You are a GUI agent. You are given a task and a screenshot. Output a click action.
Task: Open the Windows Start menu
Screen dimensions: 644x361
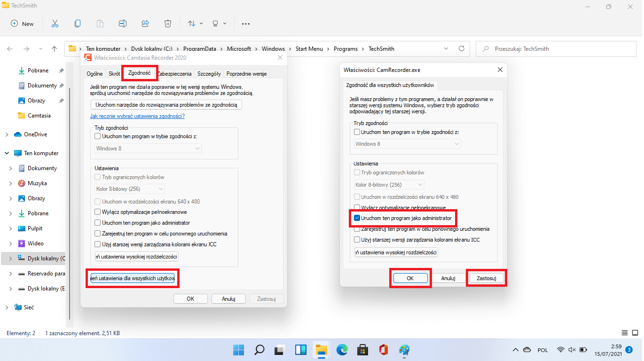click(238, 350)
